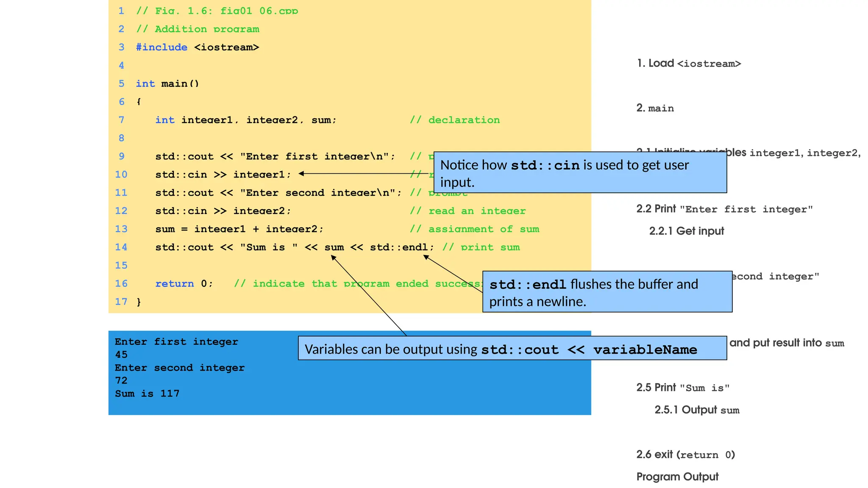Click the 'sum = integer1 + integer2;' statement
Screen dimensions: 868x488
coord(239,229)
